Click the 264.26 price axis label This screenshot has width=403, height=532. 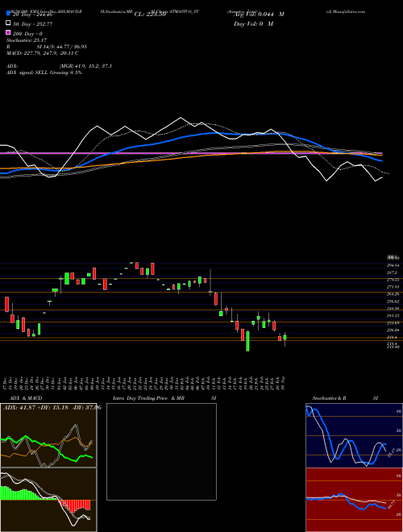click(394, 294)
